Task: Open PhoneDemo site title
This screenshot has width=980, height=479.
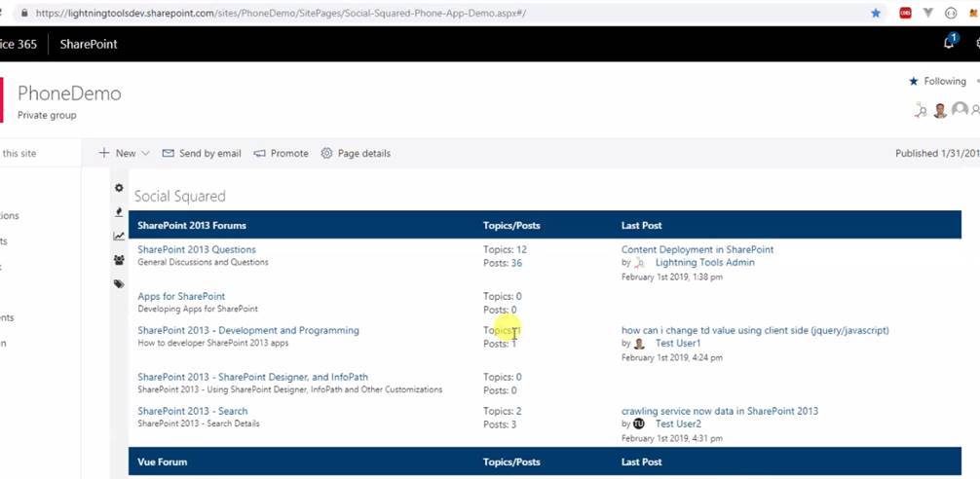Action: click(x=69, y=93)
